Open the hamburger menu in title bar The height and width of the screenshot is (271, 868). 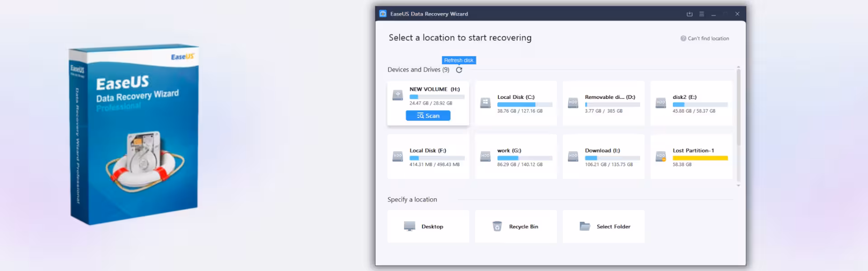[702, 14]
